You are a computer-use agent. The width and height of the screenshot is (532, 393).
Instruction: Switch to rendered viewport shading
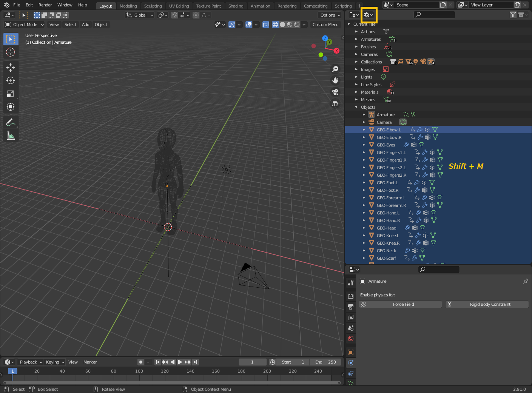pyautogui.click(x=297, y=25)
